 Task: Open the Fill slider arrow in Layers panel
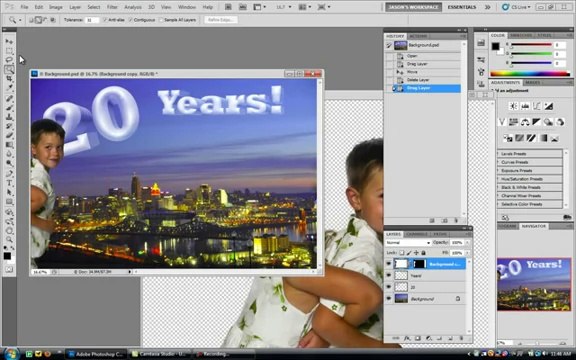click(467, 253)
